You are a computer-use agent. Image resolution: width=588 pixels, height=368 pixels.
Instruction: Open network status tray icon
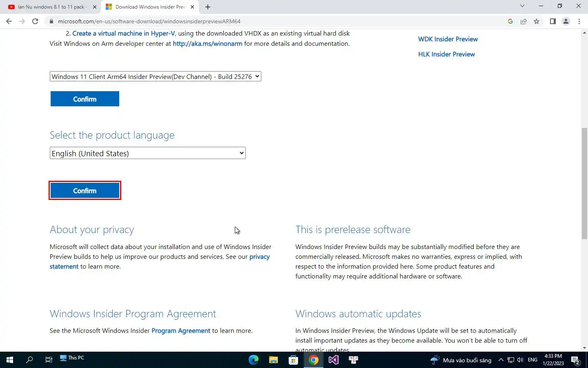coord(510,360)
